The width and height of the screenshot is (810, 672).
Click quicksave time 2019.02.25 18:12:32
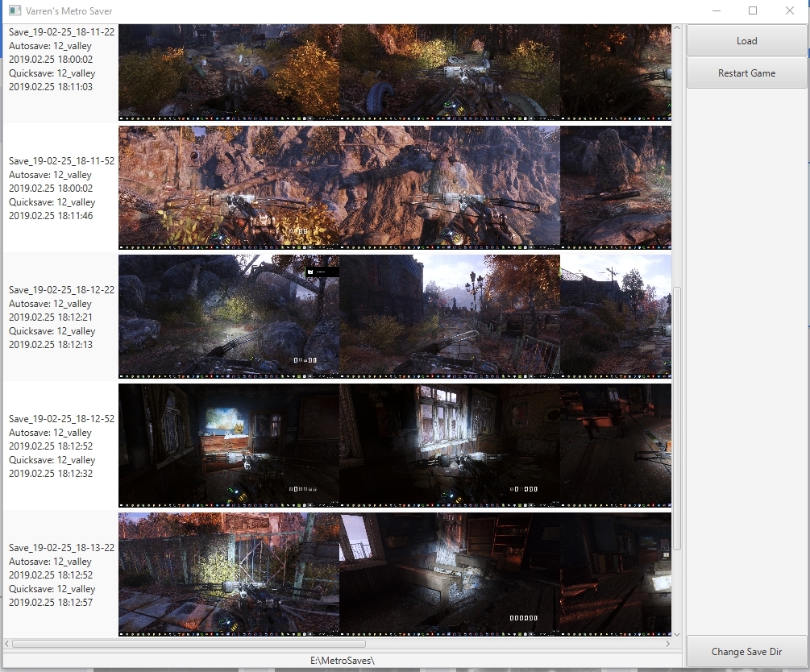[x=51, y=474]
